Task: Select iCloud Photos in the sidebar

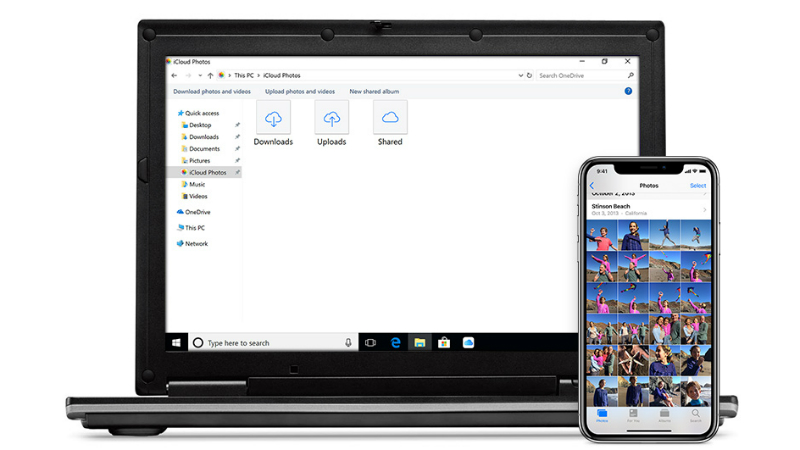Action: point(204,172)
